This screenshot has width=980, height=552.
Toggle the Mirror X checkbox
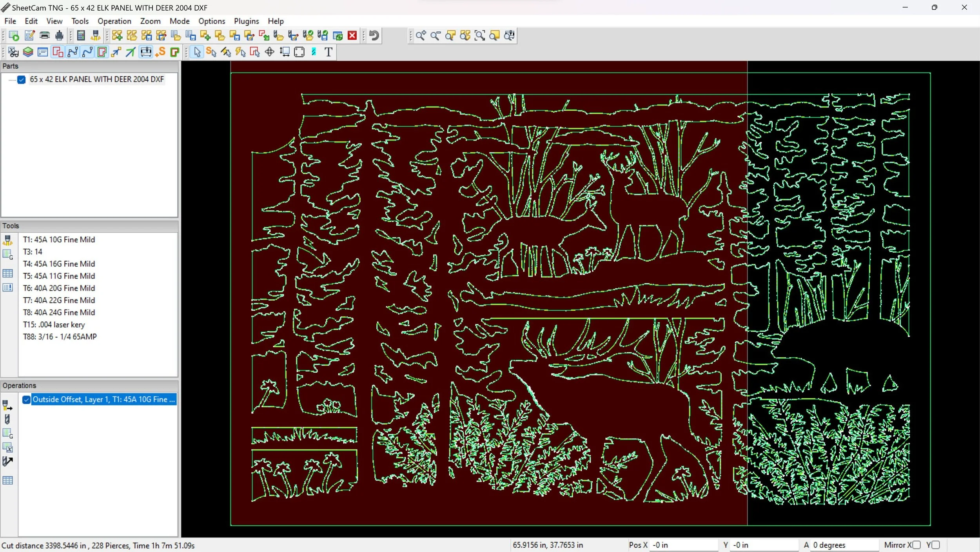pos(916,545)
